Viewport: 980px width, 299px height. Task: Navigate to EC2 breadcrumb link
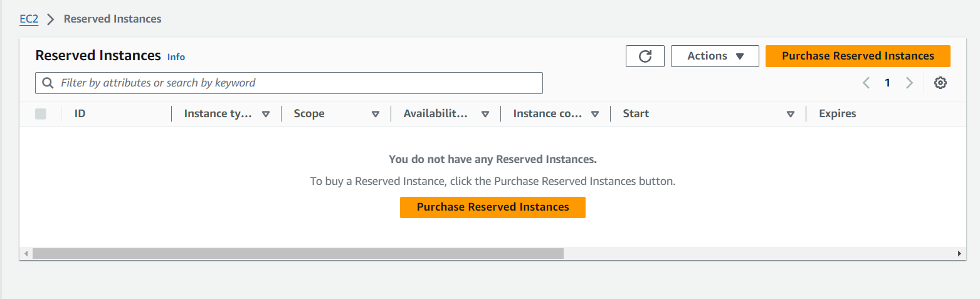(x=29, y=19)
